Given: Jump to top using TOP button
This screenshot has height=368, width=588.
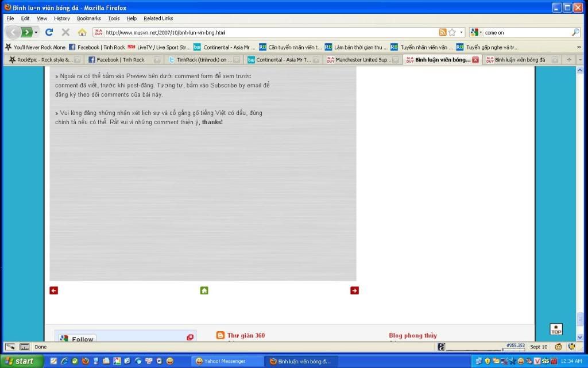Looking at the screenshot, I should pyautogui.click(x=556, y=329).
